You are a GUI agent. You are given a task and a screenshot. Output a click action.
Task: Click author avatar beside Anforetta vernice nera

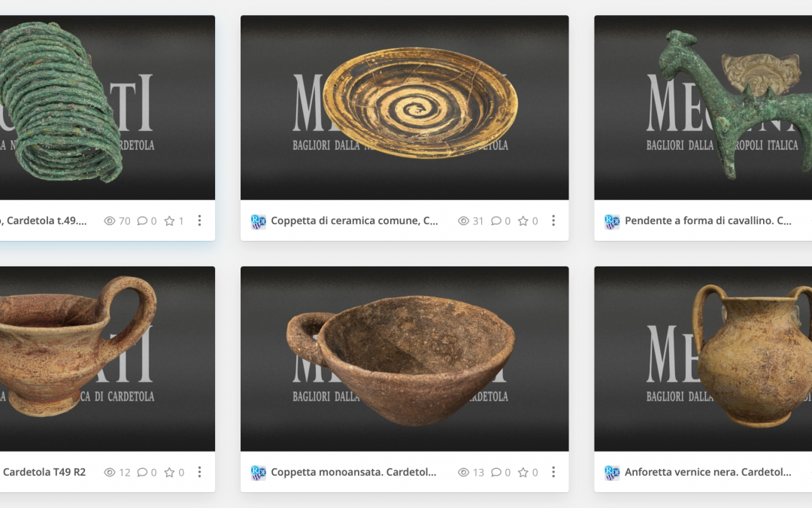611,473
